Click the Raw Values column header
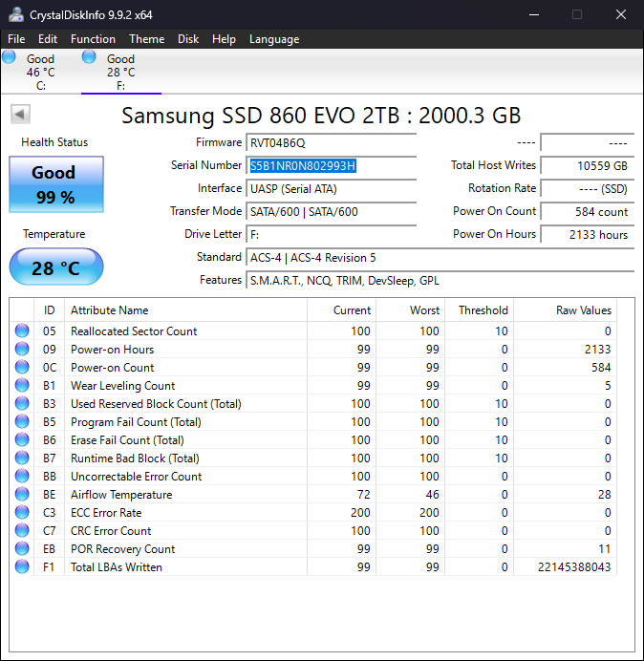Image resolution: width=644 pixels, height=661 pixels. (x=565, y=310)
